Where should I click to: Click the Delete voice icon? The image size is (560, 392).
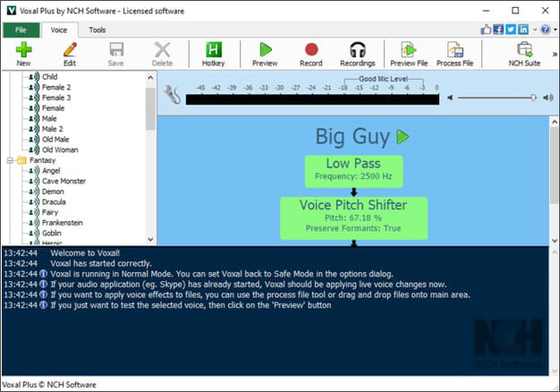pos(162,55)
